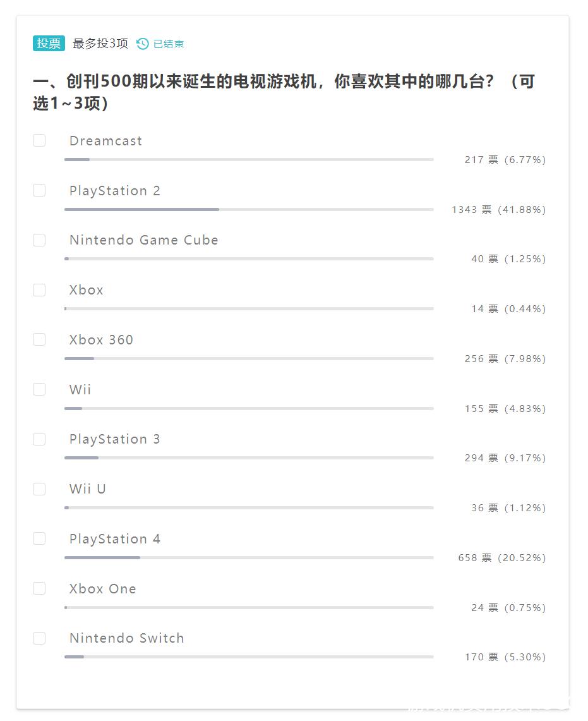This screenshot has height=721, width=588.
Task: Check the Xbox 360 checkbox
Action: 39,339
